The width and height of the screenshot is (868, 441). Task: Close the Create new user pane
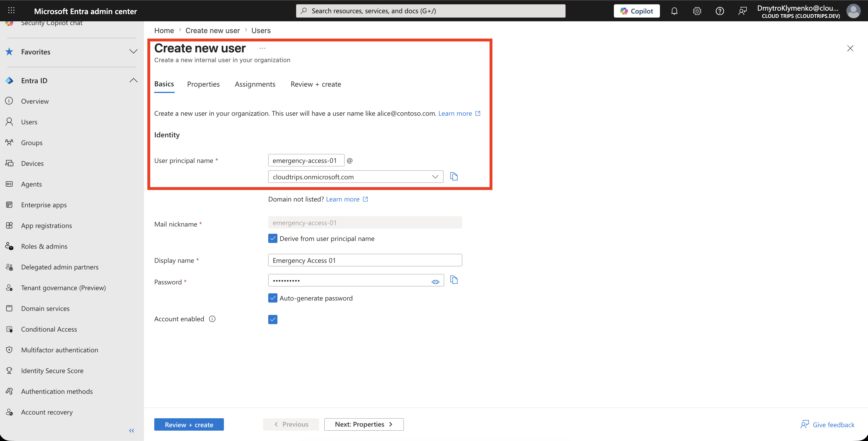tap(850, 48)
